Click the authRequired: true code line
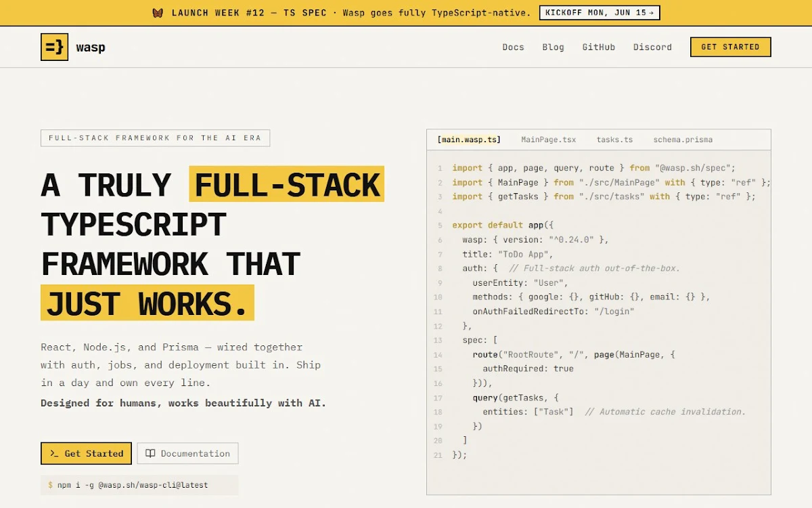Screen dimensions: 812x508 528,368
